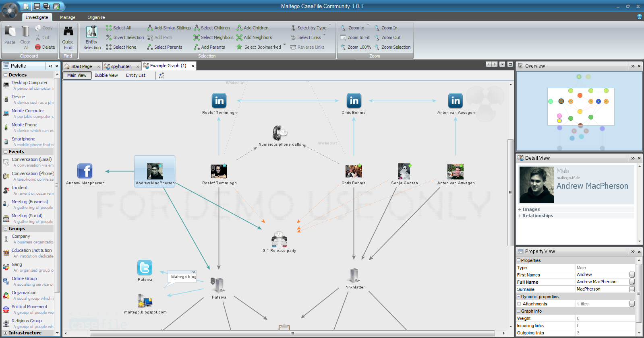Select the maltego.blogspot.com website node
This screenshot has height=338, width=644.
(145, 301)
